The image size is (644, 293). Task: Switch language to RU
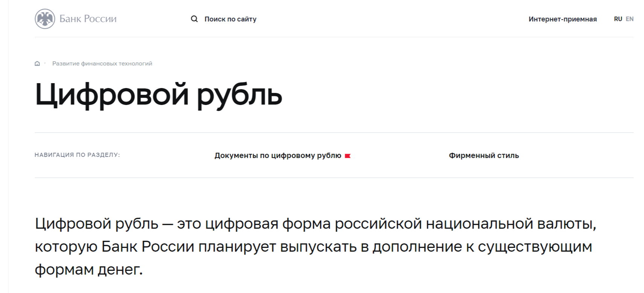(618, 19)
